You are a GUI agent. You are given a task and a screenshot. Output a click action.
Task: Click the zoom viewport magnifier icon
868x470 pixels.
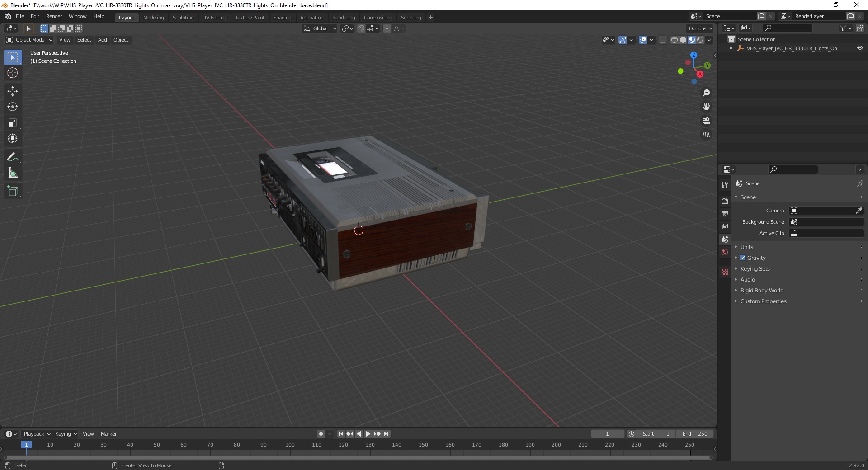(706, 93)
